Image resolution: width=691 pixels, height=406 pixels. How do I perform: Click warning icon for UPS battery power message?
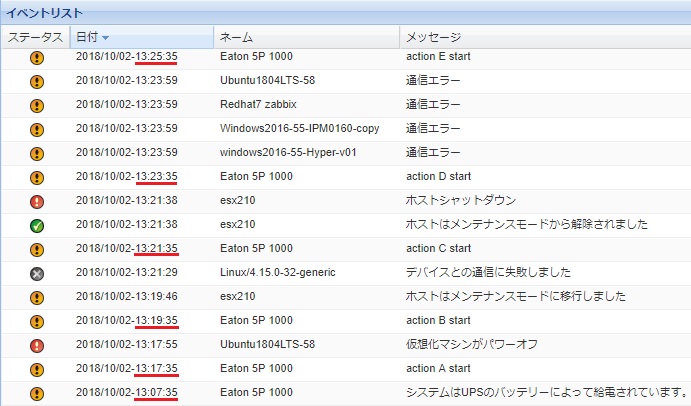click(x=36, y=393)
